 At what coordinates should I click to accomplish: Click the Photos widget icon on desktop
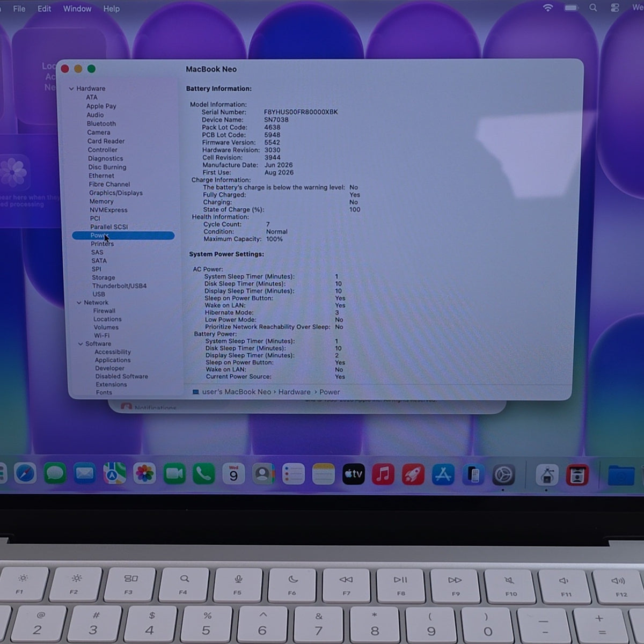coord(13,172)
